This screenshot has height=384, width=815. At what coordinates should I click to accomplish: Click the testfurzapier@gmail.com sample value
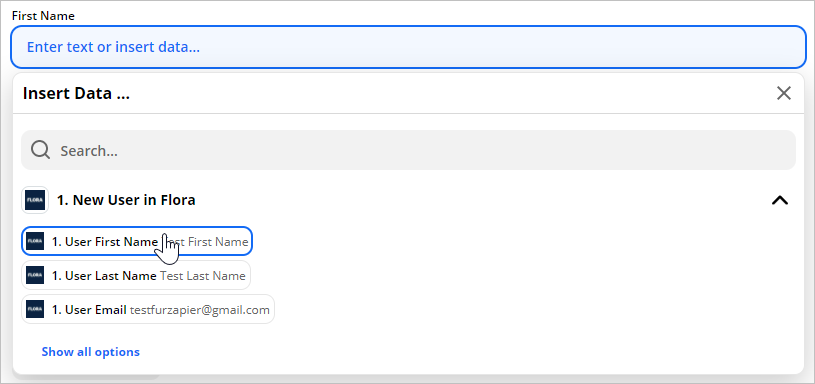pos(200,310)
